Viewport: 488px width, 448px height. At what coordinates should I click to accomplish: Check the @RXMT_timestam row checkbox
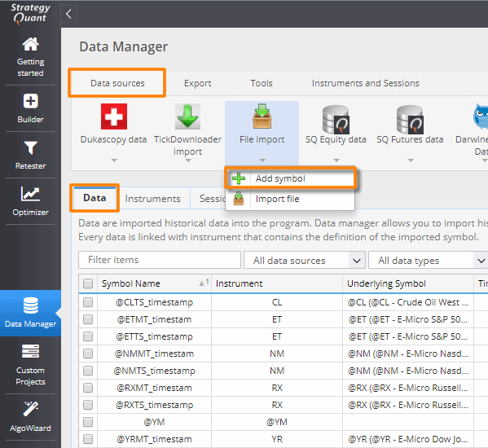pyautogui.click(x=88, y=388)
